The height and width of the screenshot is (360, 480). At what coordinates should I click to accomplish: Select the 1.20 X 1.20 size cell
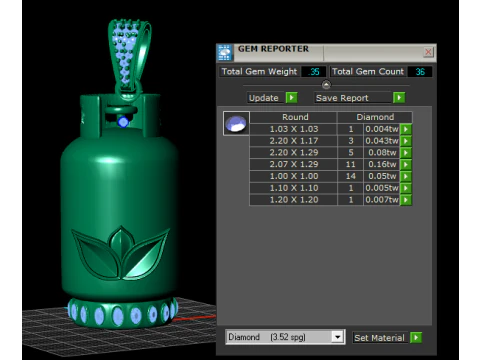coord(293,200)
